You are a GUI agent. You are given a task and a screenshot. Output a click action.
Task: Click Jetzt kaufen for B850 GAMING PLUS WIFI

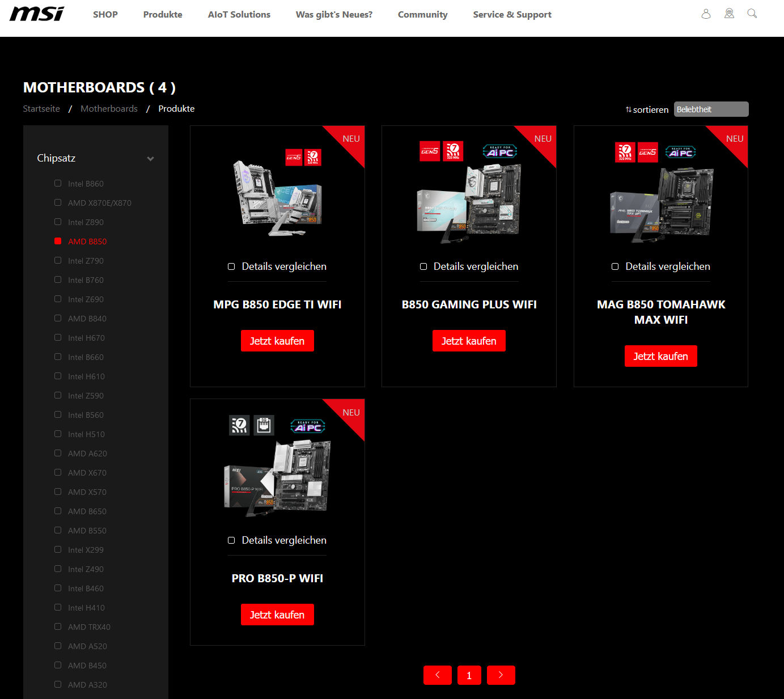click(x=469, y=341)
